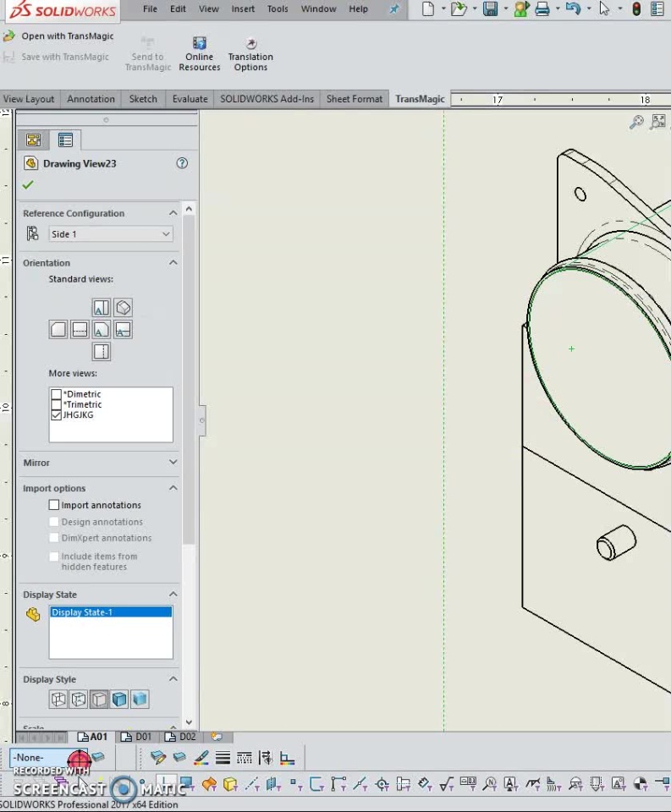Click the Line Thickness icon
Screen dimensions: 671x812
(x=223, y=758)
